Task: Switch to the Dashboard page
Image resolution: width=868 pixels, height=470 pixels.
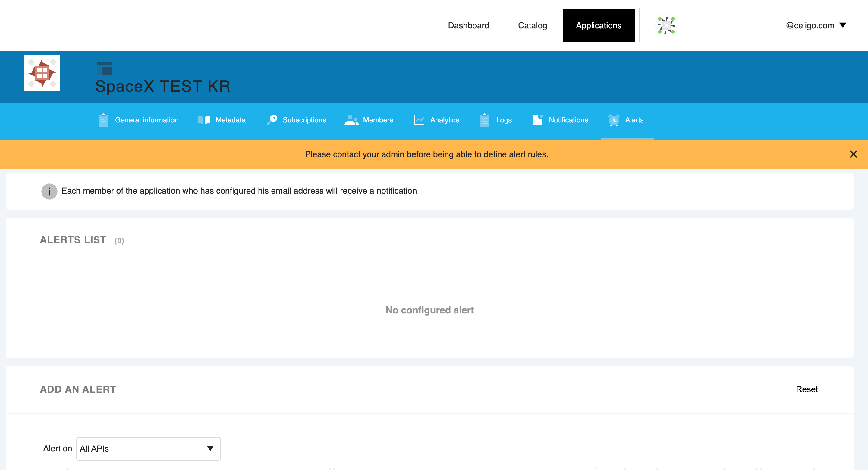Action: 469,25
